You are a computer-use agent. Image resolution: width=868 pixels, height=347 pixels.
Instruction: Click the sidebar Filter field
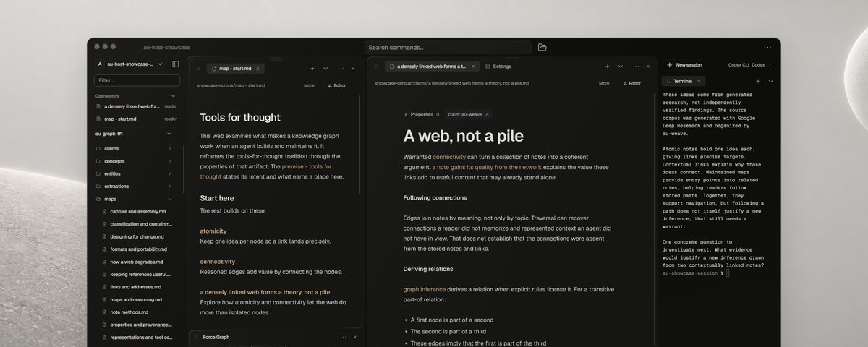point(137,80)
